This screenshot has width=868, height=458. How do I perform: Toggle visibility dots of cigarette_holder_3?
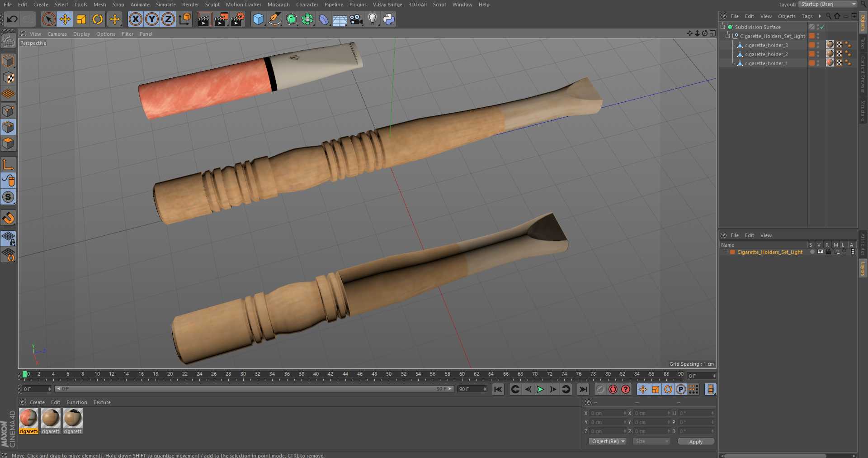pos(818,45)
